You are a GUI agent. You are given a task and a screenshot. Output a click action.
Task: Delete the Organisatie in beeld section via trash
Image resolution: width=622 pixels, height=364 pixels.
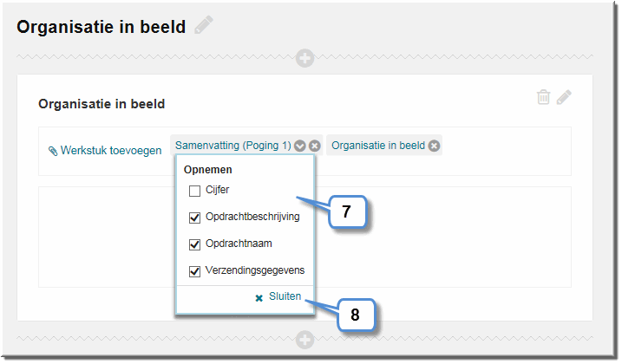click(x=543, y=97)
